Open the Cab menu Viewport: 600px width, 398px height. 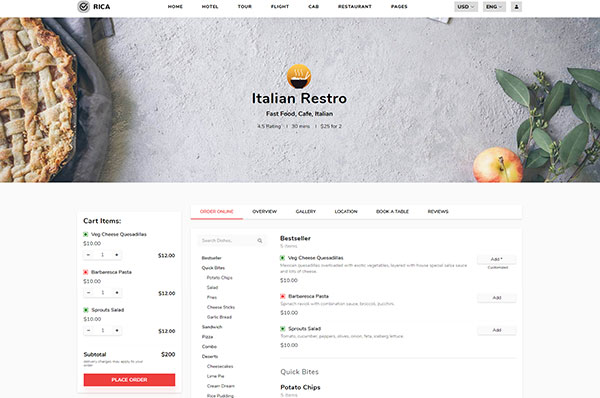tap(313, 7)
